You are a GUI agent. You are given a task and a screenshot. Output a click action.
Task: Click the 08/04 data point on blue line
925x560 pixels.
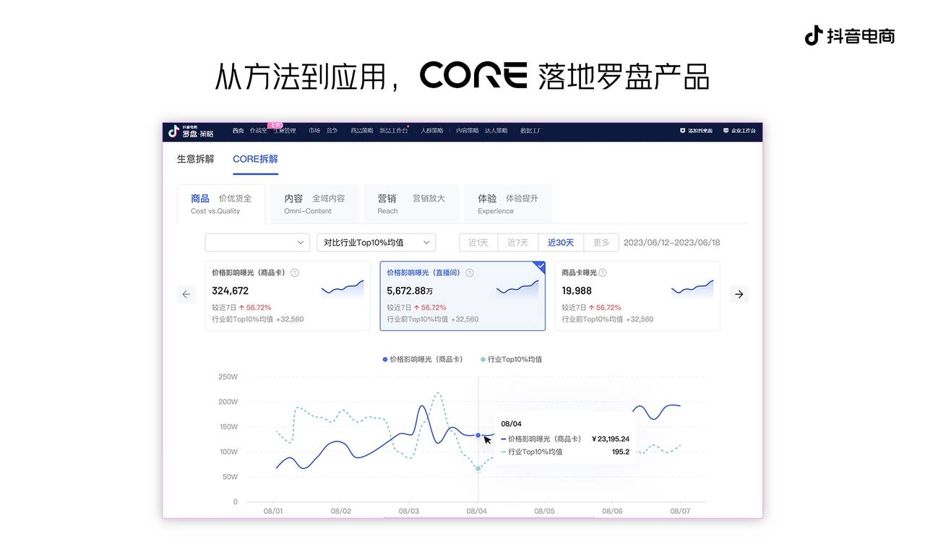tap(478, 435)
